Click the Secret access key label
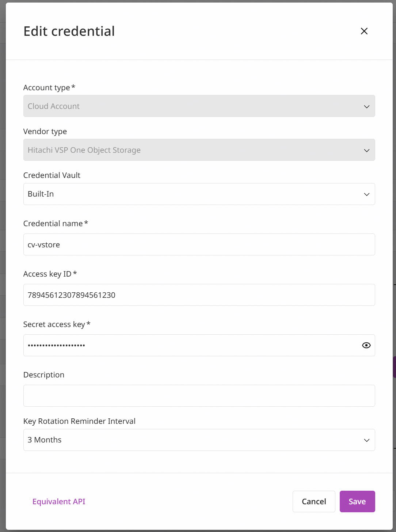This screenshot has width=396, height=532. click(x=54, y=324)
